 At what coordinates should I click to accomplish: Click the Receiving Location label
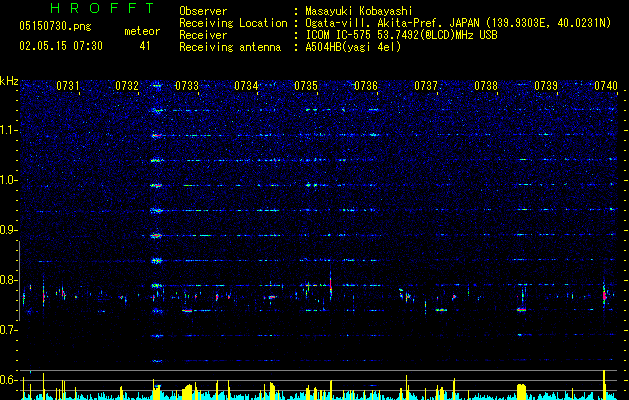(233, 23)
